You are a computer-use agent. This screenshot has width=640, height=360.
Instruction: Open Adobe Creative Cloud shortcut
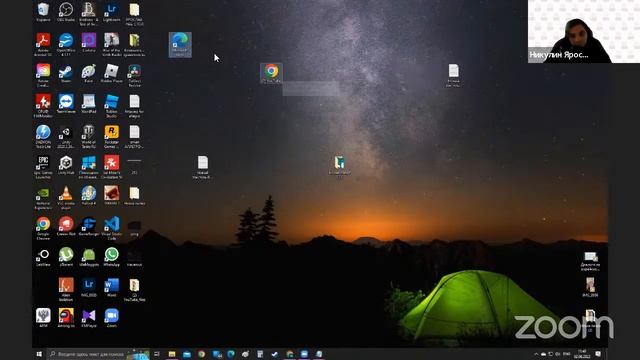coord(43,75)
